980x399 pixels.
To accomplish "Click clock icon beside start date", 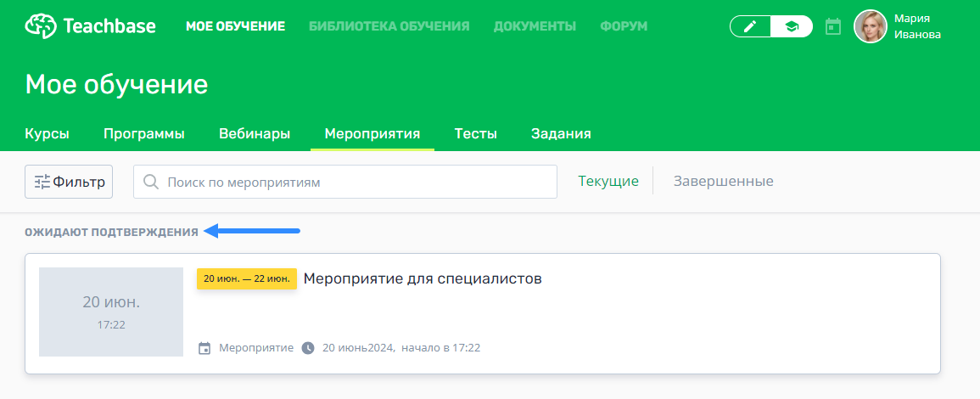I will pyautogui.click(x=307, y=348).
